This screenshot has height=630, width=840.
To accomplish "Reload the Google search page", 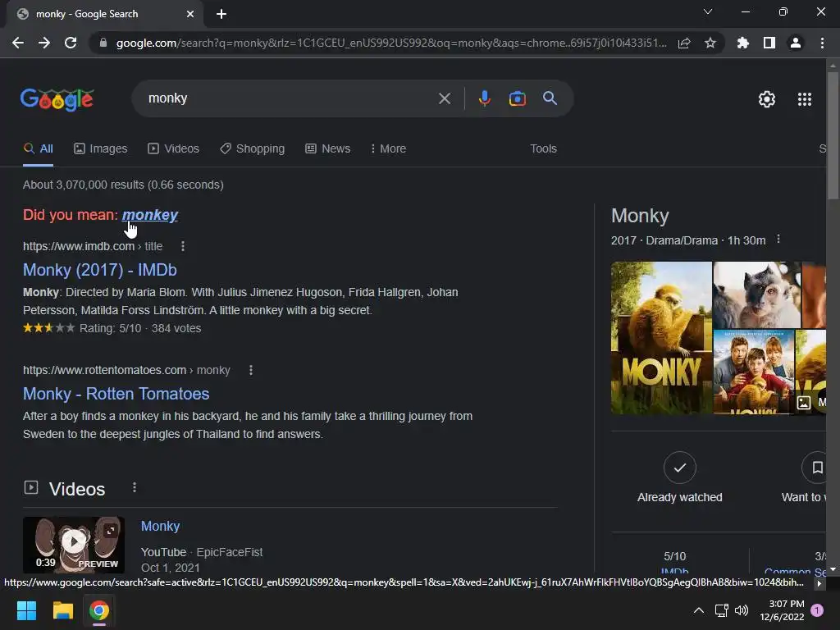I will coord(71,43).
